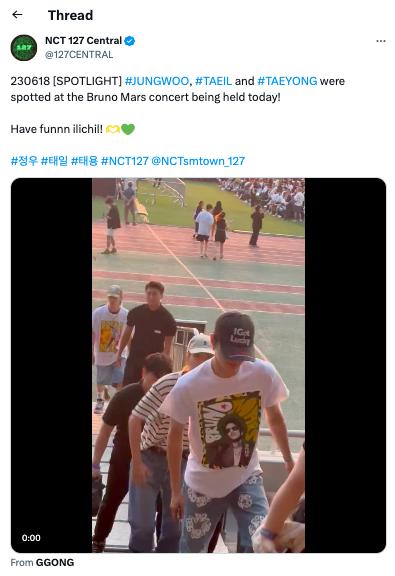Open the #태일 hashtag
This screenshot has height=576, width=395.
54,161
